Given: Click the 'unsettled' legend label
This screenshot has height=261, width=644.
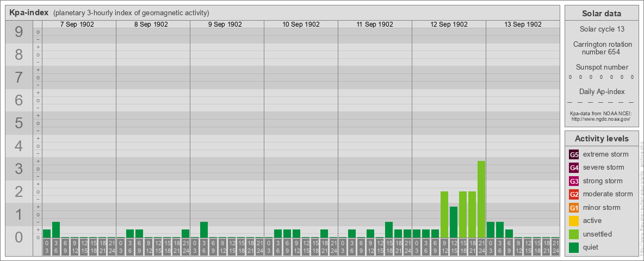Looking at the screenshot, I should [597, 234].
